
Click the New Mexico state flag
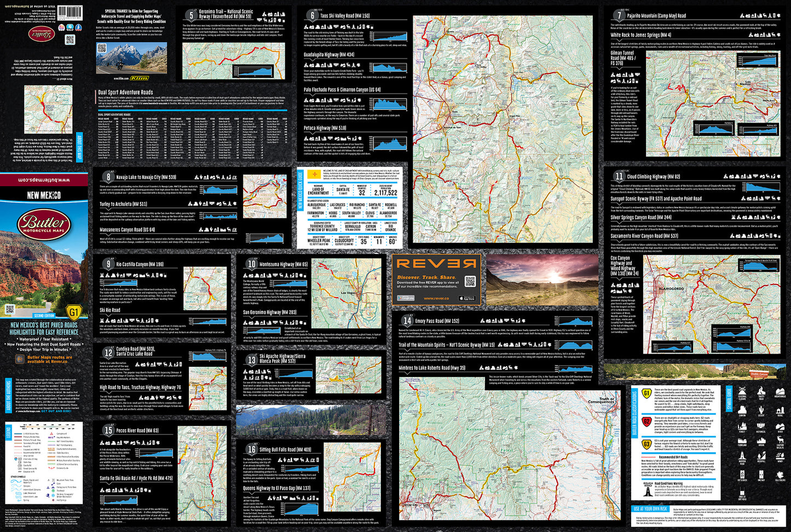coord(314,174)
